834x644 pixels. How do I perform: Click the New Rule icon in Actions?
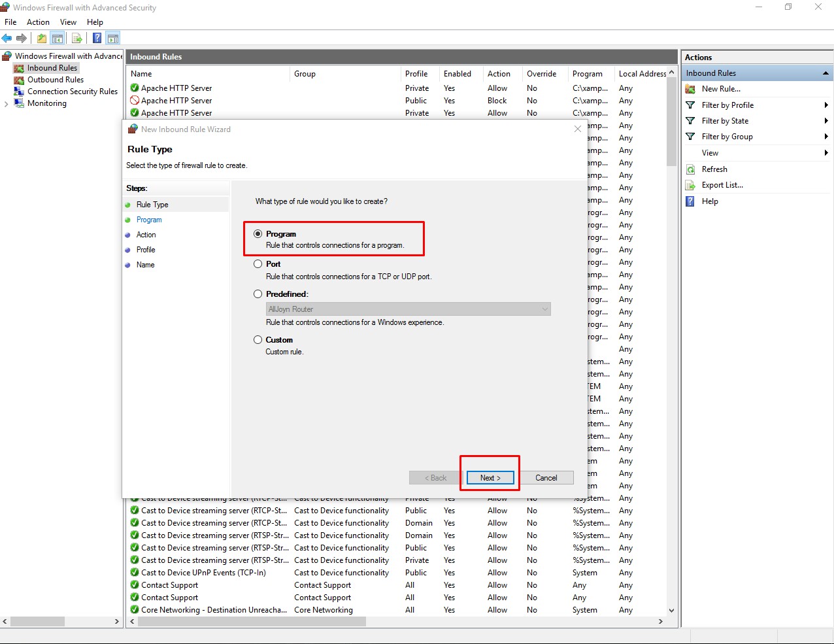[x=690, y=89]
